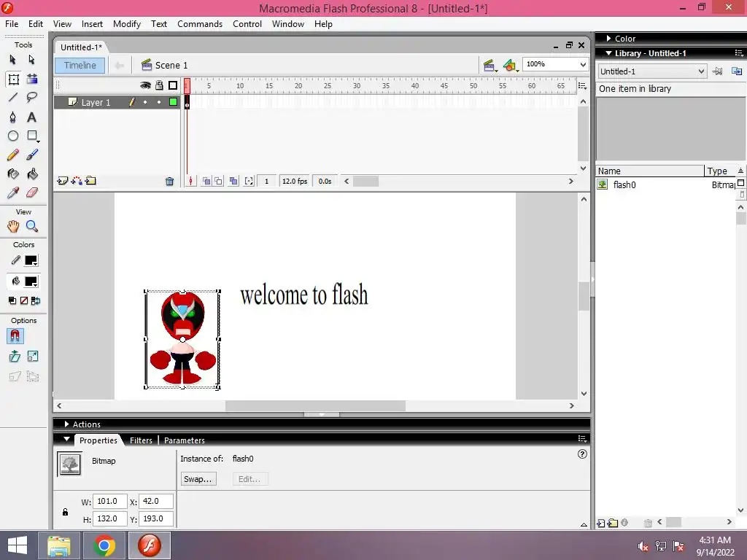747x560 pixels.
Task: Toggle Onion Skin Outlines button
Action: pyautogui.click(x=218, y=182)
